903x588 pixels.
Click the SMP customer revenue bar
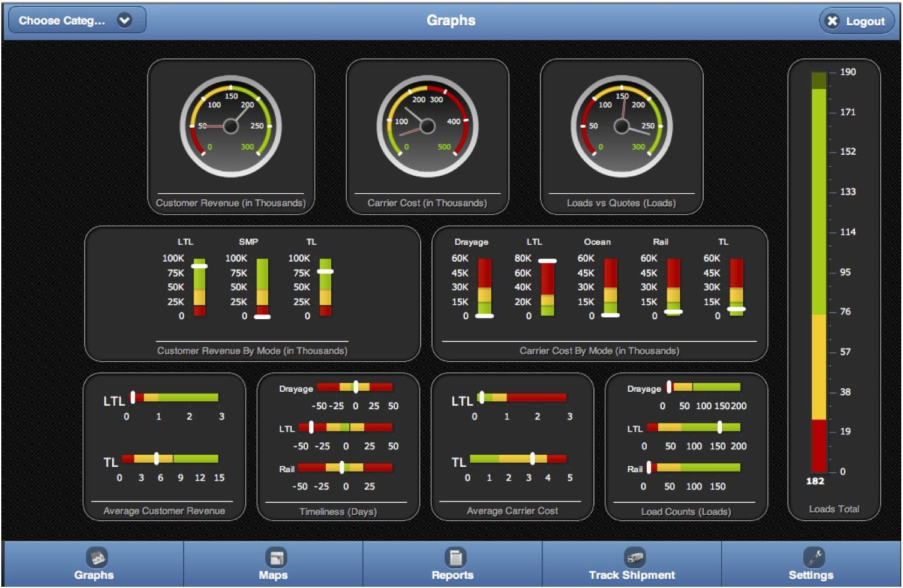(x=262, y=287)
